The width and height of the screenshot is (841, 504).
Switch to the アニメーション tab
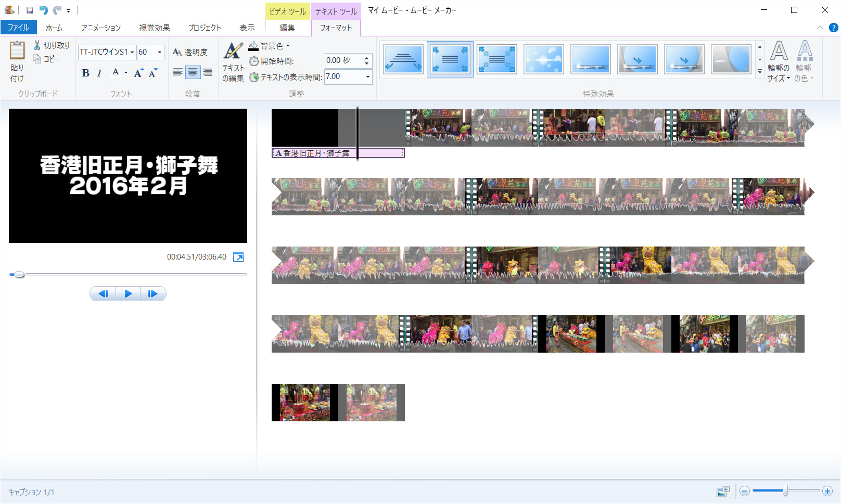[100, 28]
